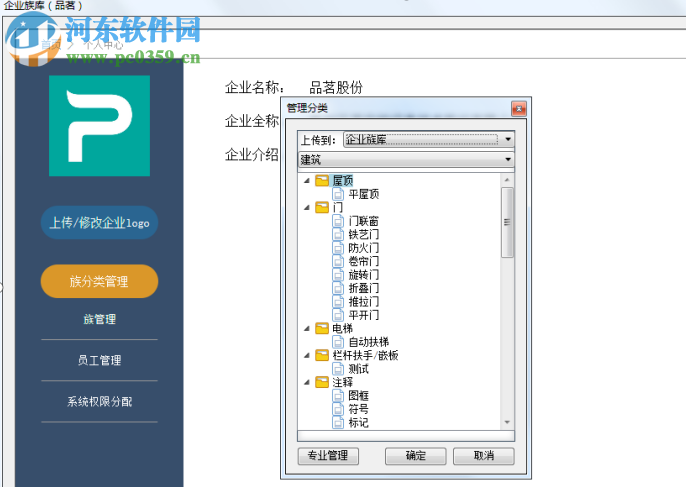The image size is (686, 487).
Task: Click the 注释 folder icon
Action: (322, 382)
